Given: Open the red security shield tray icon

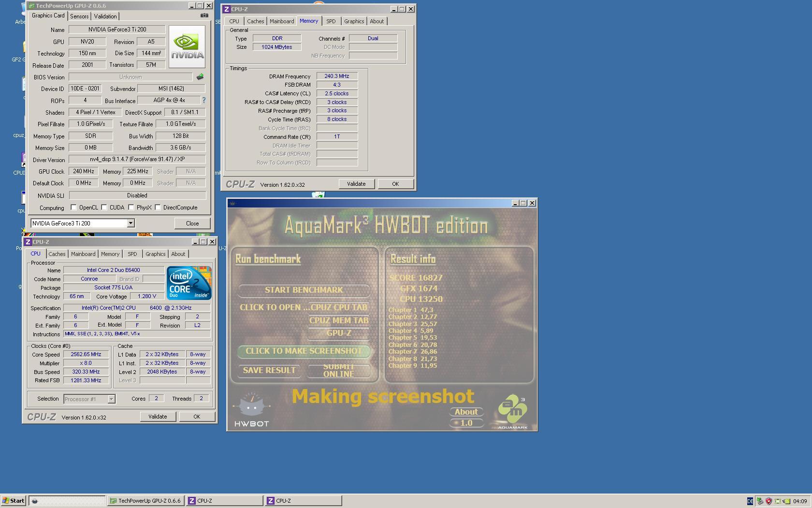Looking at the screenshot, I should click(768, 501).
